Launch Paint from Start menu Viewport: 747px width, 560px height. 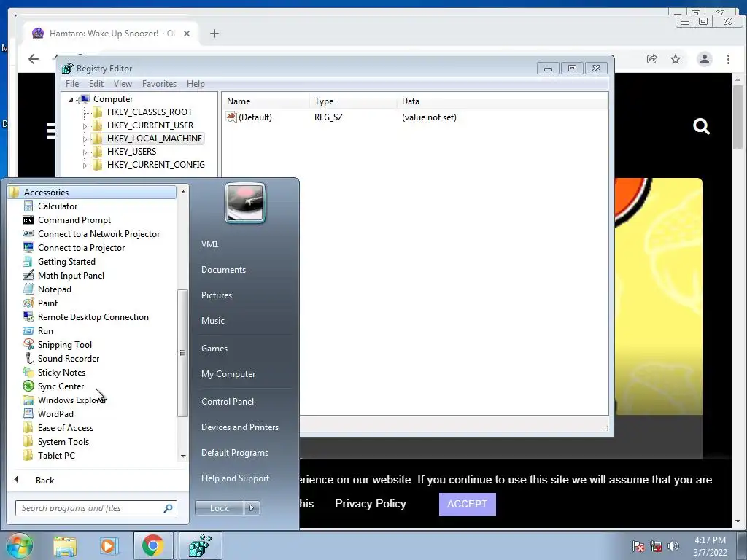point(47,303)
